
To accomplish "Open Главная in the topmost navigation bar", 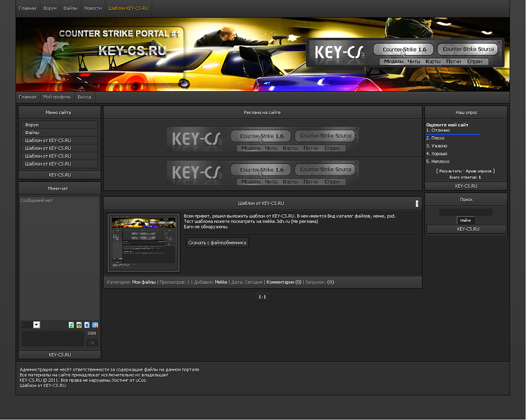I will tap(27, 9).
